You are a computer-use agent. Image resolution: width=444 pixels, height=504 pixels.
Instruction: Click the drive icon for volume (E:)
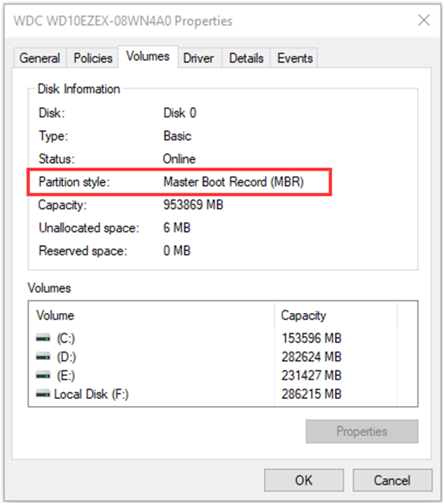[x=43, y=375]
